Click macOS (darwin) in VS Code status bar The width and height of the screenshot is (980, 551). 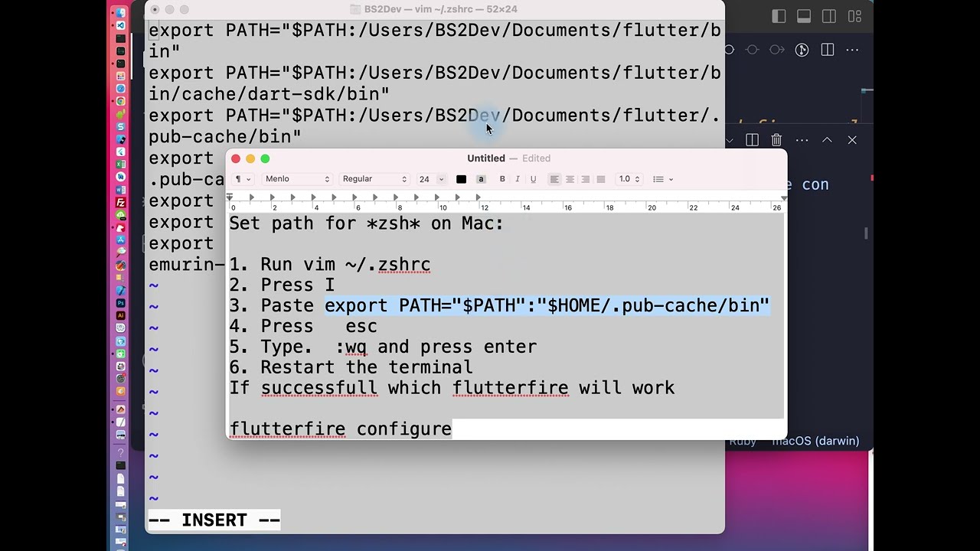(x=815, y=442)
